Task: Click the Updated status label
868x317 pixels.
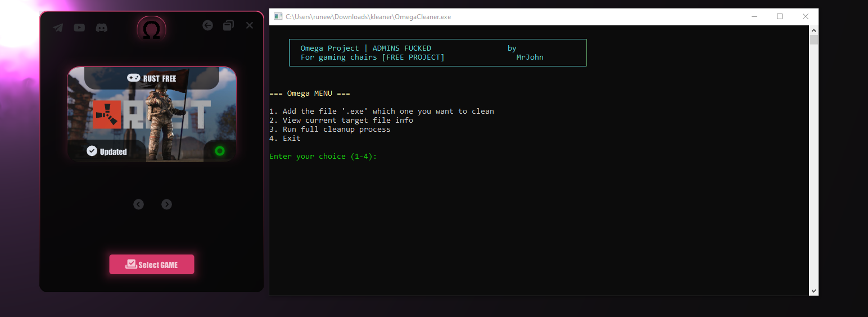Action: click(114, 151)
